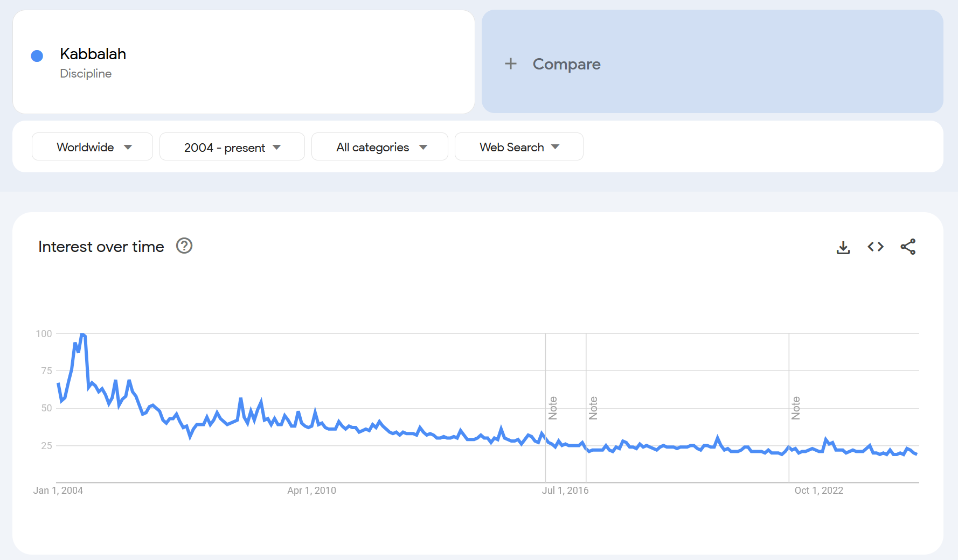Image resolution: width=958 pixels, height=560 pixels.
Task: Open the Worldwide region dropdown
Action: (92, 147)
